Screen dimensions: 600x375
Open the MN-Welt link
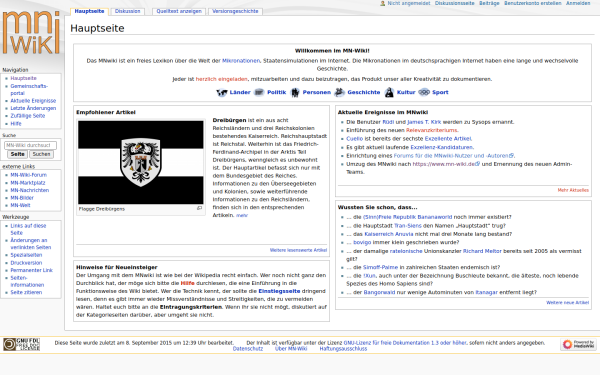tap(20, 205)
